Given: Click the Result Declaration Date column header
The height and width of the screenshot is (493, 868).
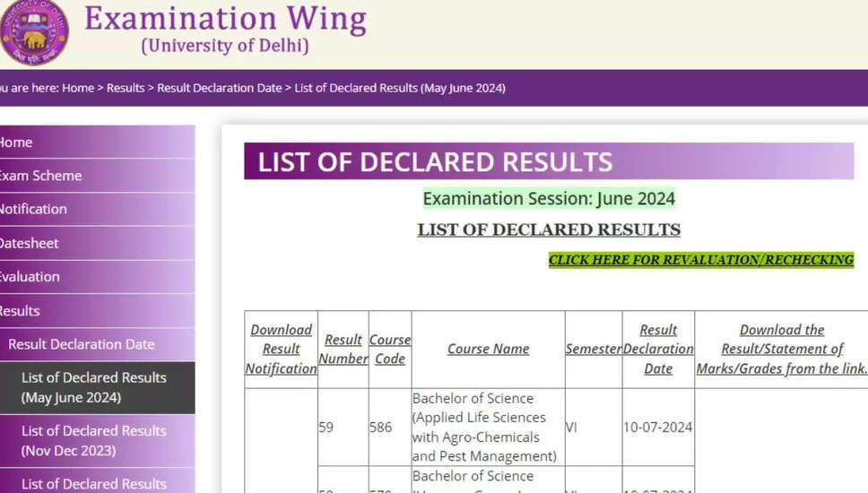Looking at the screenshot, I should click(658, 349).
